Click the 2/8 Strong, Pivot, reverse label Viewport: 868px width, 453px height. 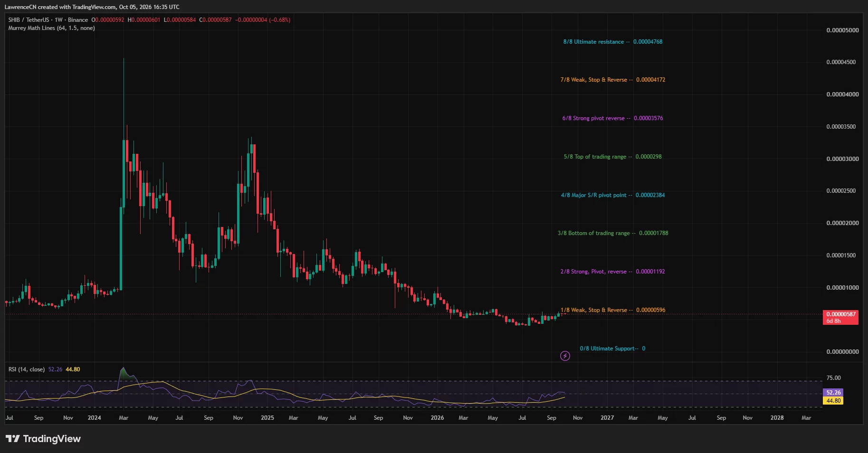pos(613,272)
